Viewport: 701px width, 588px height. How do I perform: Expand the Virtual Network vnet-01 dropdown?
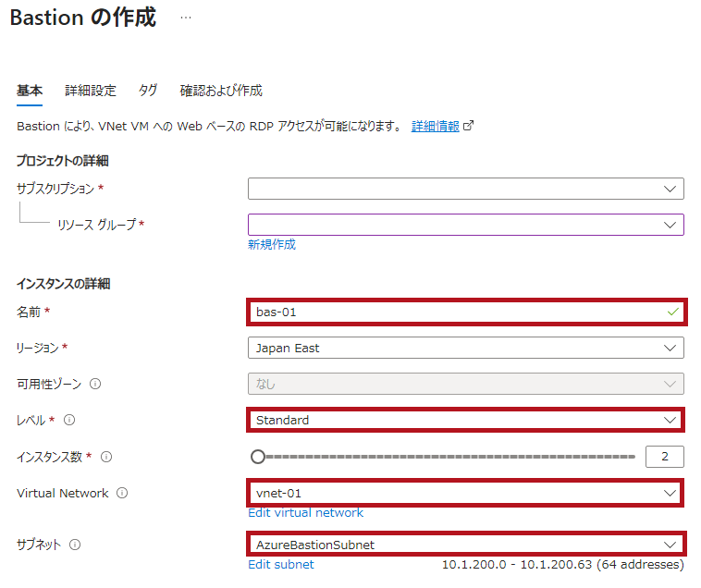point(466,493)
